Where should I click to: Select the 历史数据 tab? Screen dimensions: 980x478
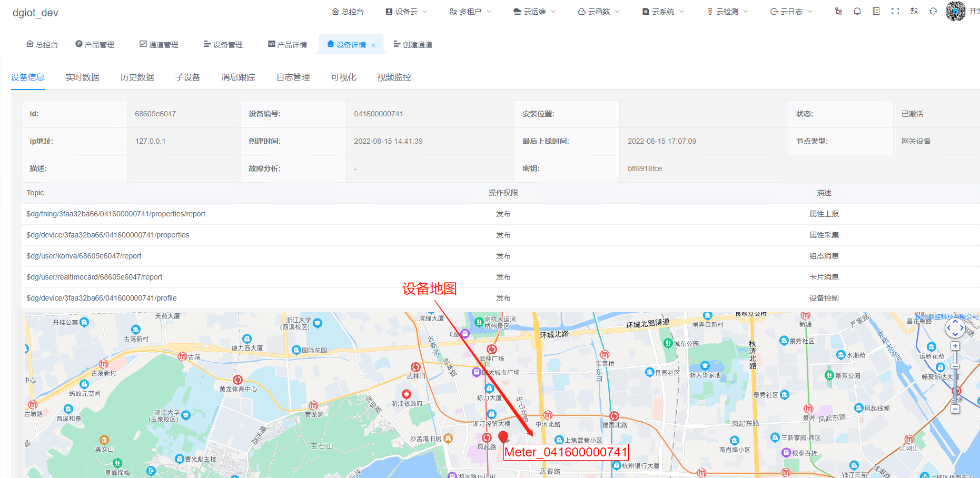click(136, 77)
